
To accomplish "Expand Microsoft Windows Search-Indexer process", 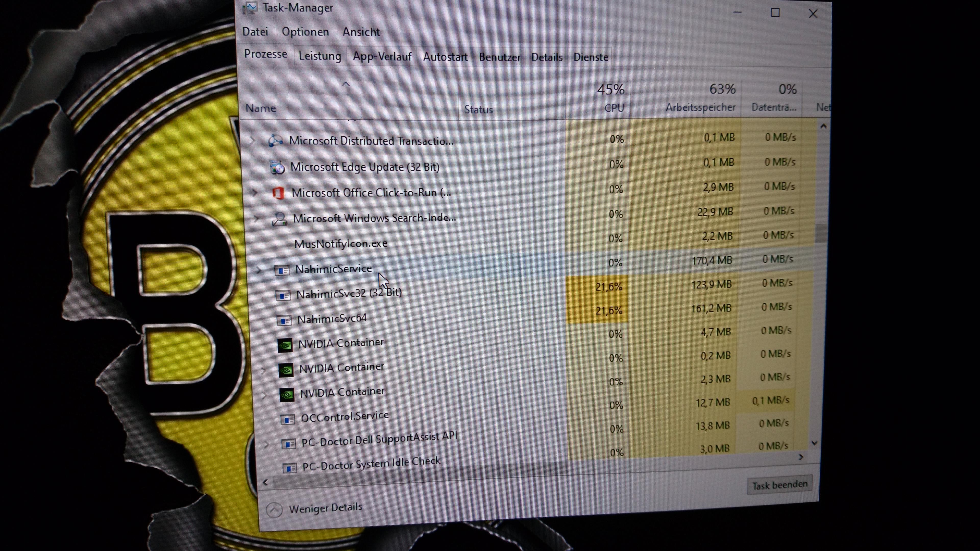I will click(256, 219).
